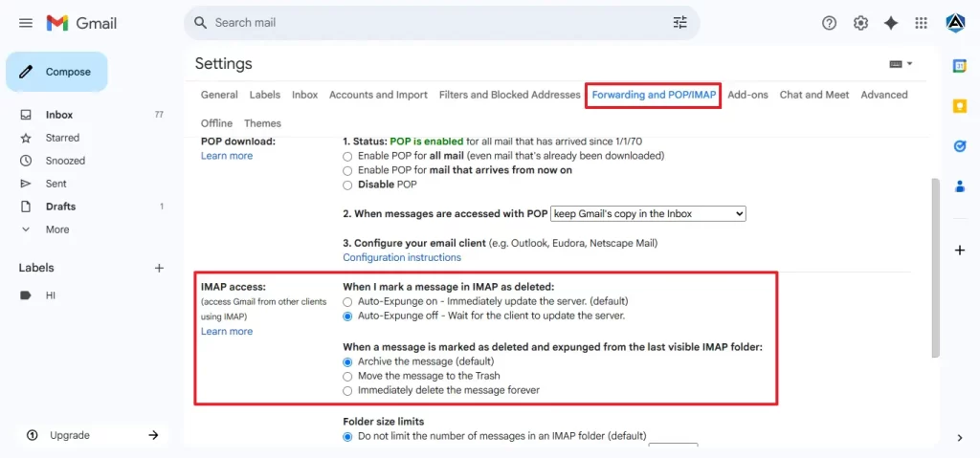Open Chat and Meet tab

click(x=814, y=95)
